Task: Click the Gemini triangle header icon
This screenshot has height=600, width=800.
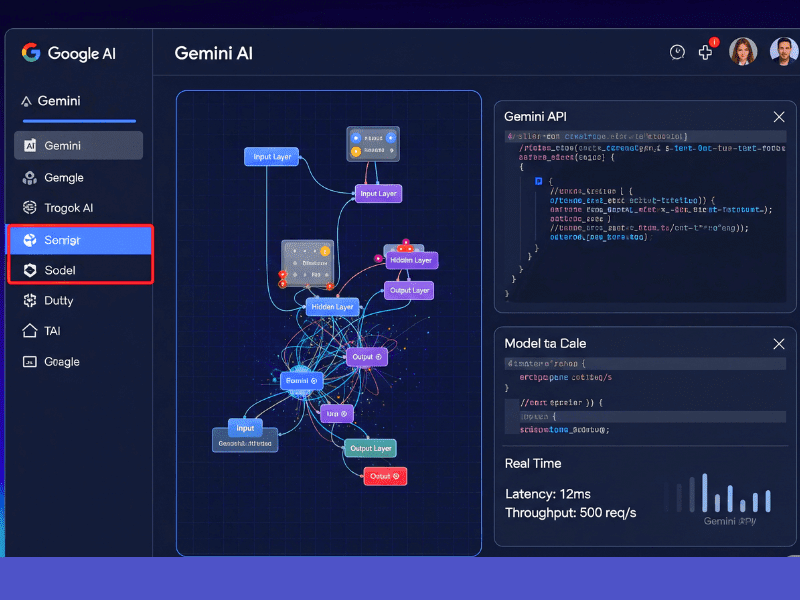Action: [x=26, y=101]
